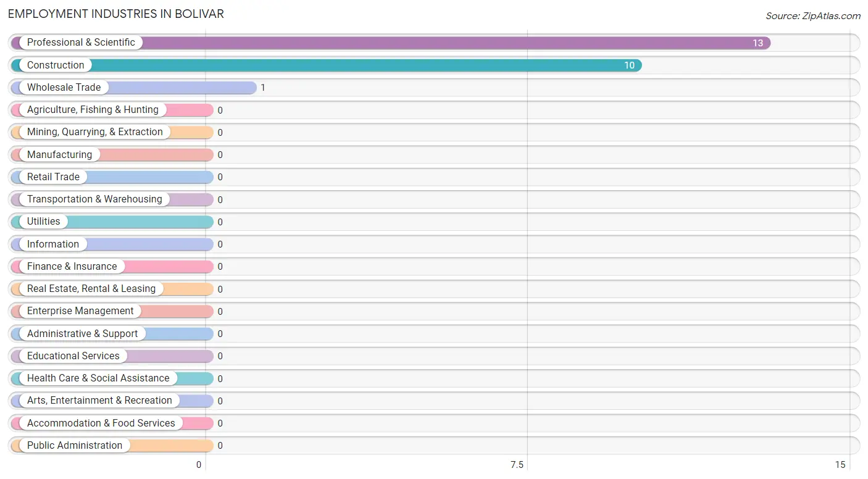
Task: Click the value 0 beside Utilities bar
Action: (x=220, y=222)
